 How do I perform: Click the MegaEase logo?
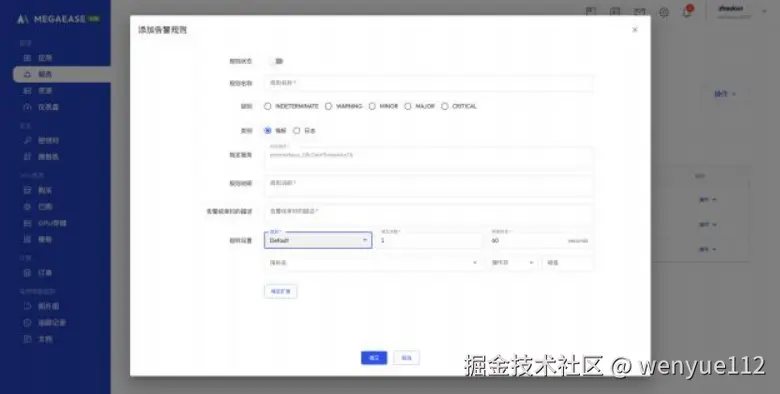(58, 19)
